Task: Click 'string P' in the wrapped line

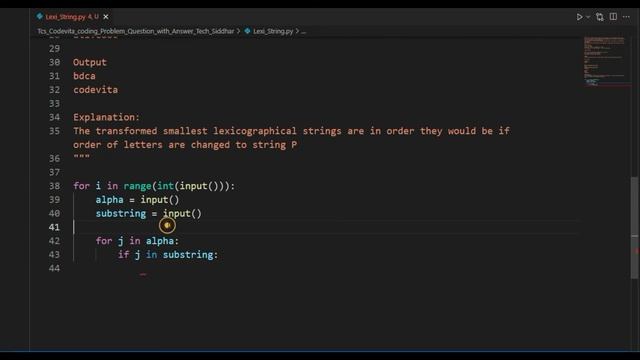Action: tap(274, 145)
